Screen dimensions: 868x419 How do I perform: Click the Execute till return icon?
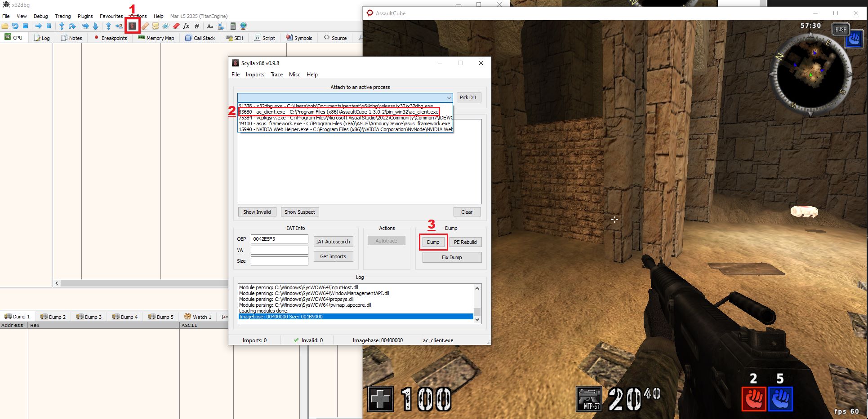pyautogui.click(x=108, y=26)
